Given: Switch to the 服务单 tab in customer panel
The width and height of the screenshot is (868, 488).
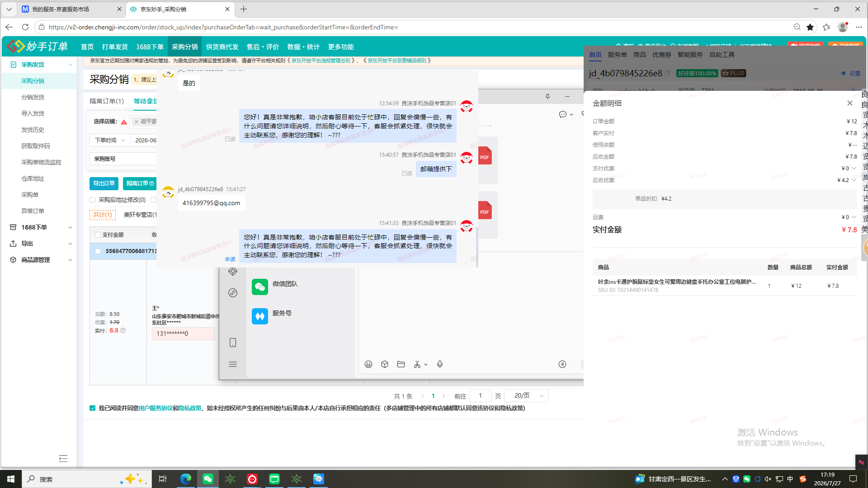Looking at the screenshot, I should click(617, 55).
